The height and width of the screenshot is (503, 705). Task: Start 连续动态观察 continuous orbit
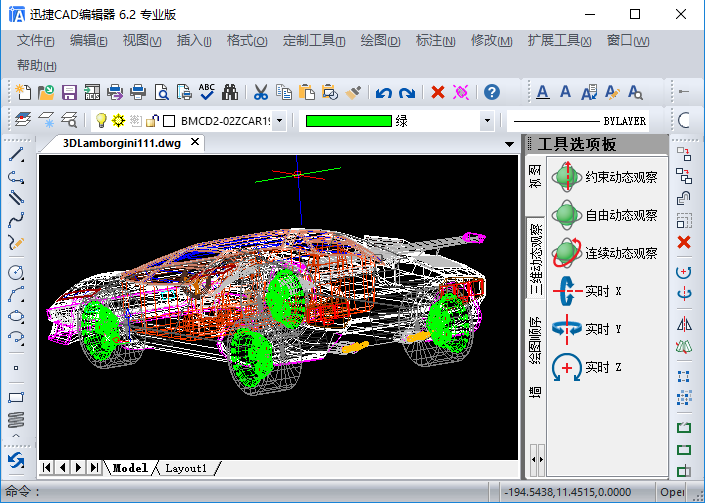(605, 253)
